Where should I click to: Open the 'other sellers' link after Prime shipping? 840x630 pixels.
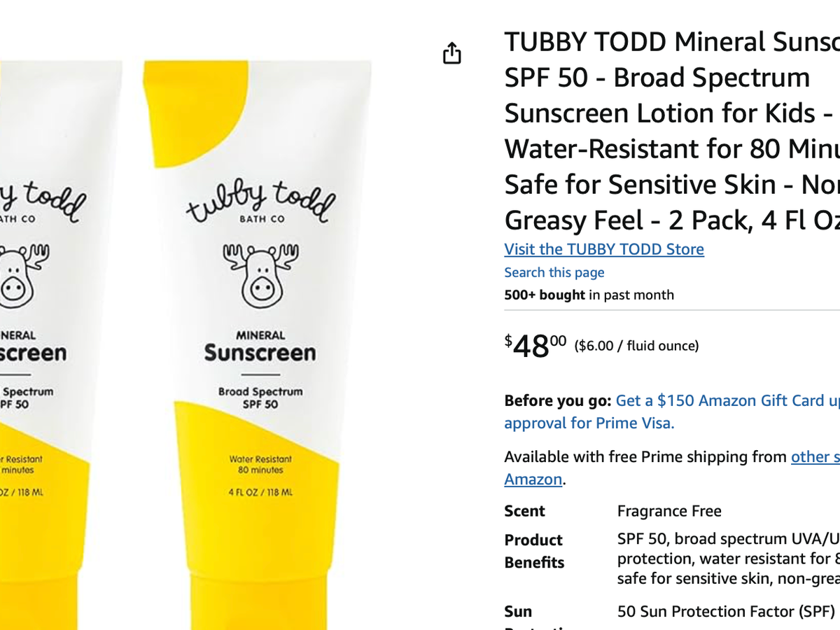[x=815, y=456]
